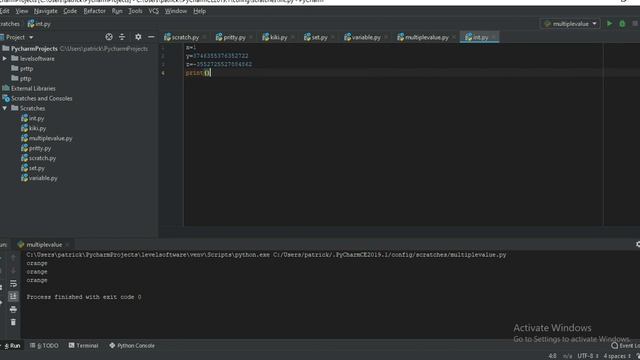Open the Code menu
The image size is (640, 360).
[x=70, y=11]
